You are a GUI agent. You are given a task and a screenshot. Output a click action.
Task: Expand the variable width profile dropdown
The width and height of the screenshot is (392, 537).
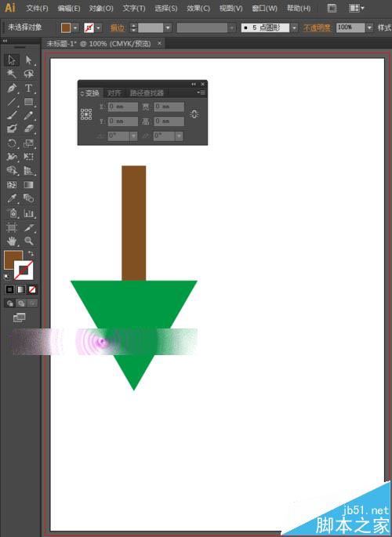click(x=233, y=27)
